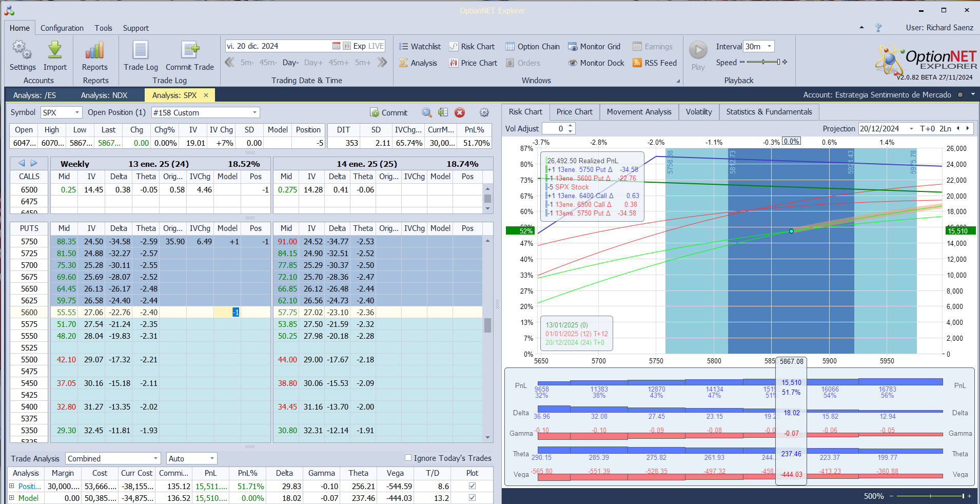Open the Option Chain window
This screenshot has width=980, height=504.
(533, 47)
